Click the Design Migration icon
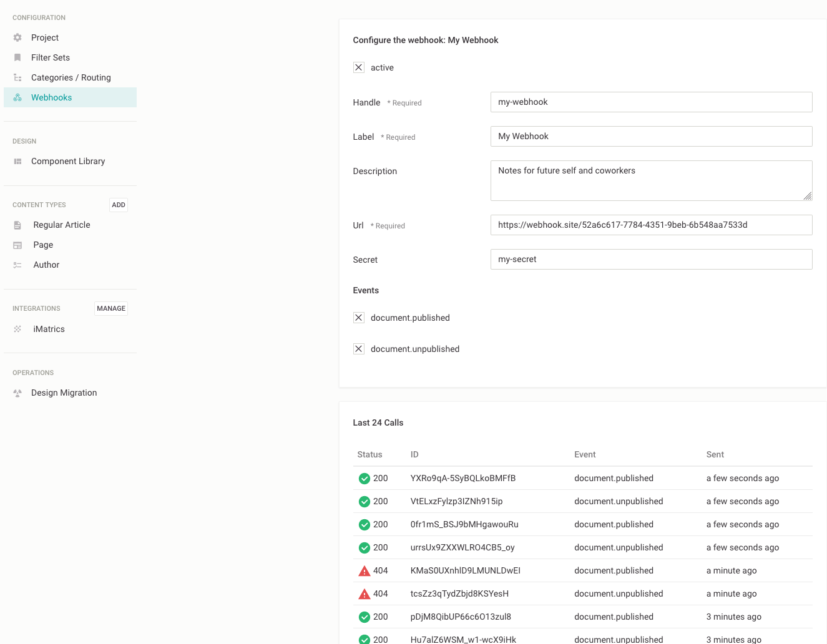This screenshot has width=827, height=644. [x=17, y=393]
